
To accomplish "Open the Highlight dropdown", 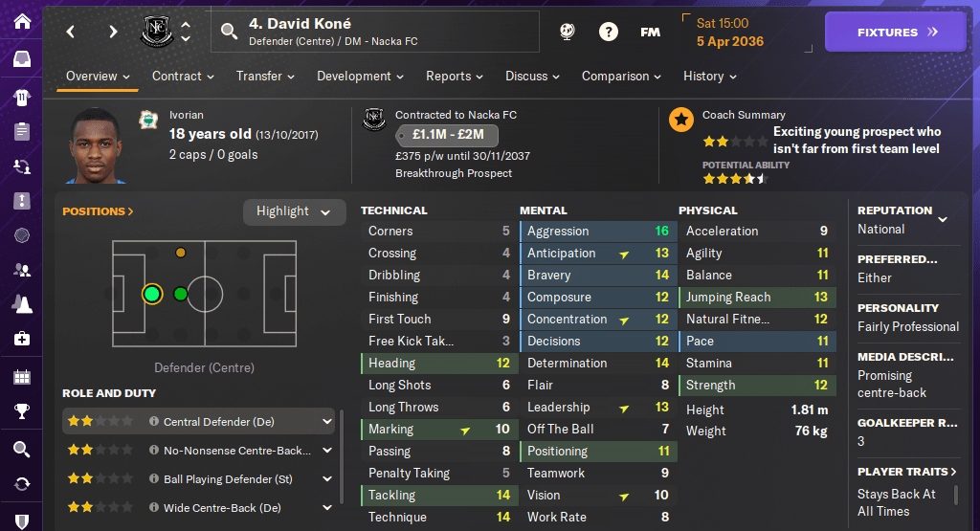I will click(x=294, y=211).
